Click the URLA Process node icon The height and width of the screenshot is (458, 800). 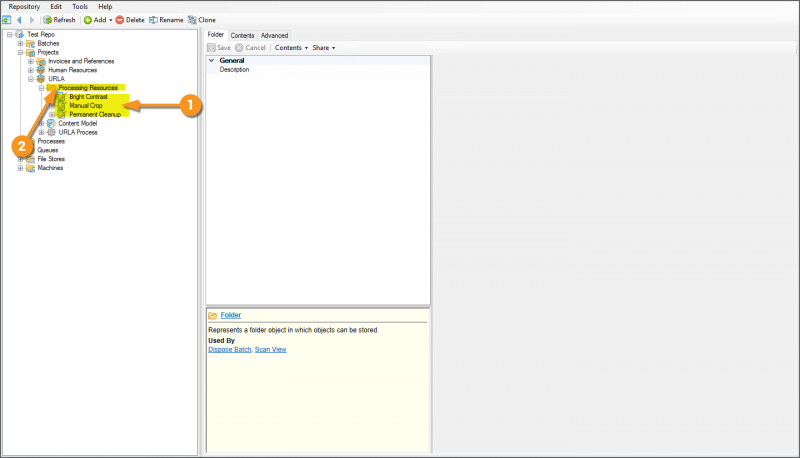(x=51, y=132)
